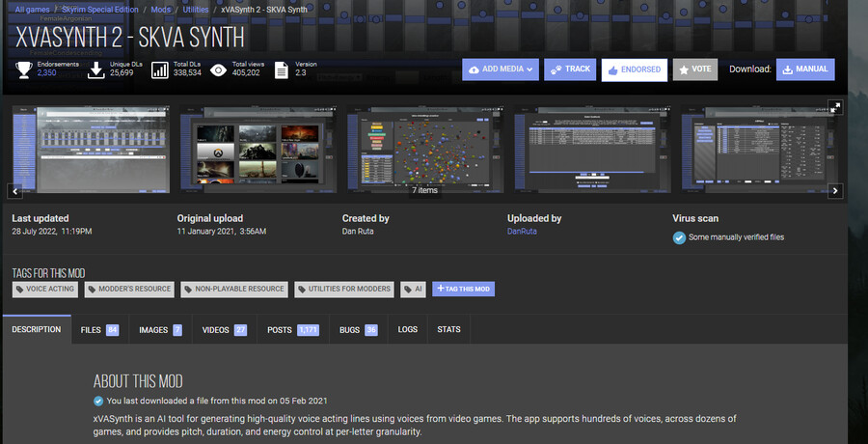868x444 pixels.
Task: Open the DanRuta uploader profile link
Action: click(523, 232)
